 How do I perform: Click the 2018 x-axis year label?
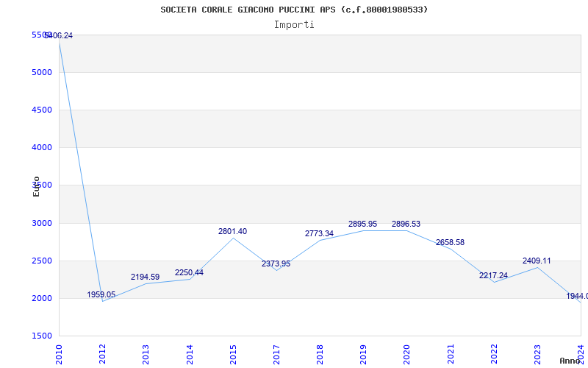(320, 354)
